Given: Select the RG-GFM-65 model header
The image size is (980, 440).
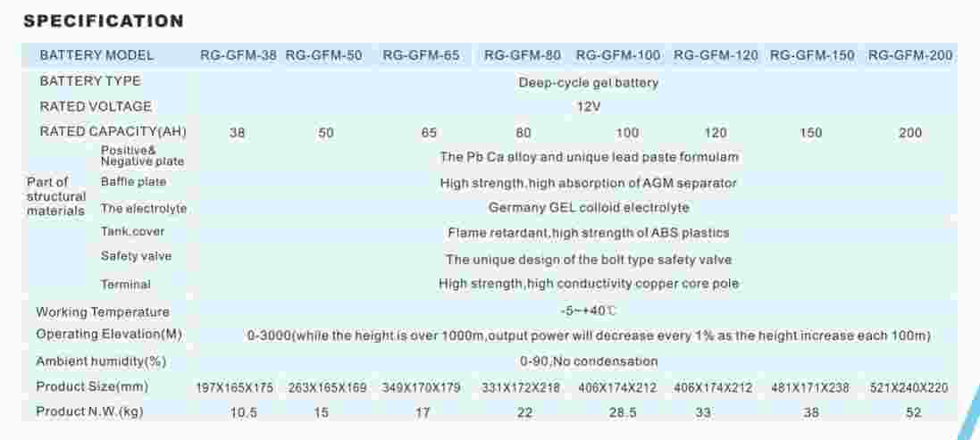Looking at the screenshot, I should (x=421, y=55).
